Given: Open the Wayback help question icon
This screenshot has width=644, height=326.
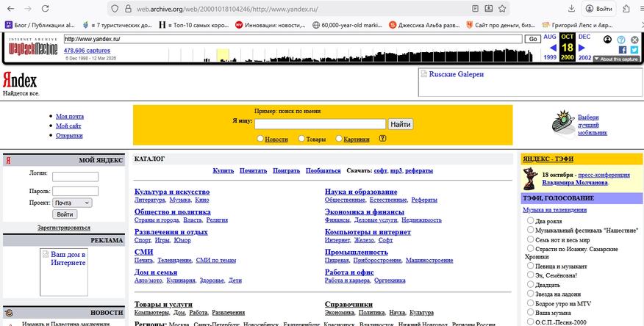Looking at the screenshot, I should (621, 40).
